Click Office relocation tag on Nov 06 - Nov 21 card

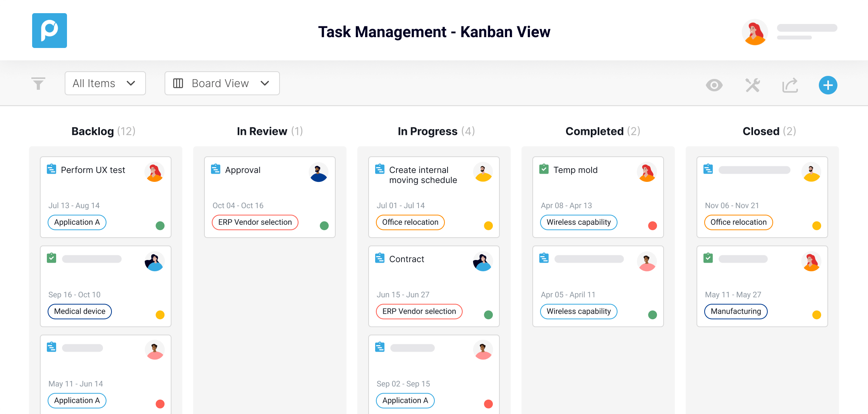pyautogui.click(x=739, y=222)
